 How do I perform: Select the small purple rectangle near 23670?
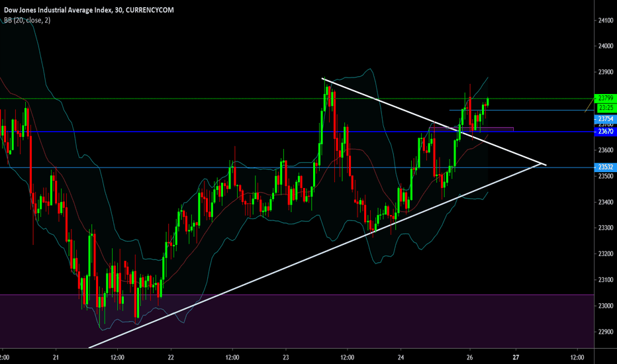click(x=471, y=129)
